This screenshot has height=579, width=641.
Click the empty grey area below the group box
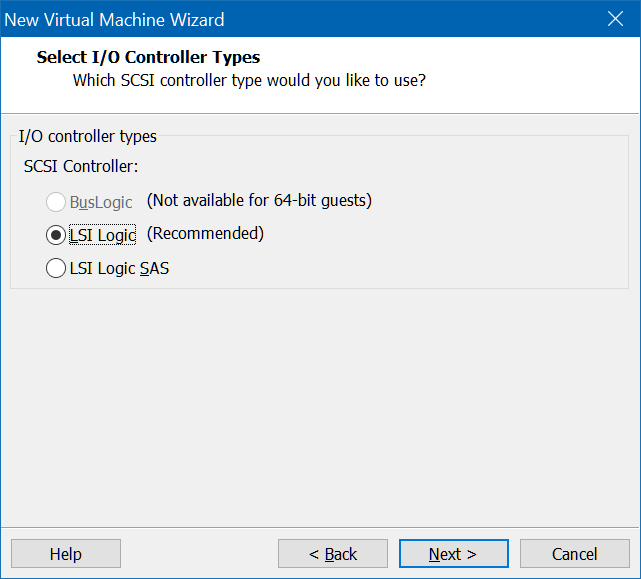click(x=320, y=407)
